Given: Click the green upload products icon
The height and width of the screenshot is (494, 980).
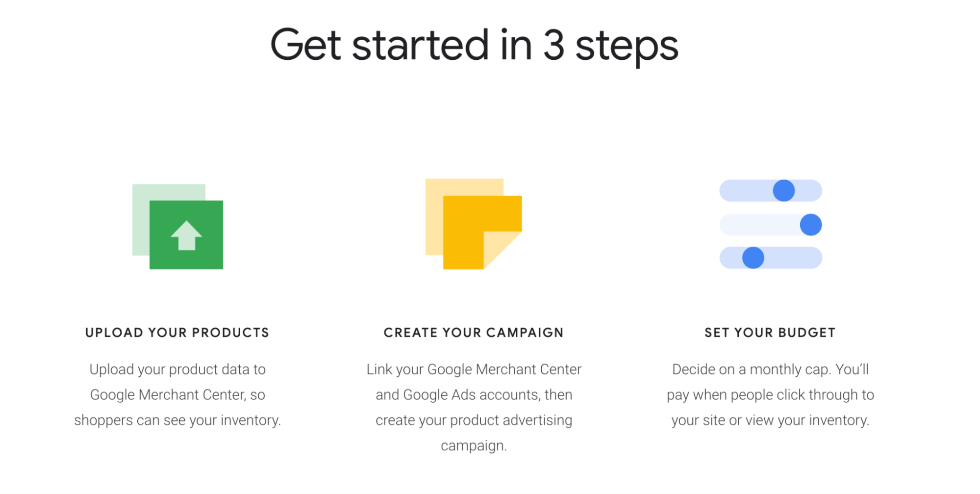Looking at the screenshot, I should pyautogui.click(x=178, y=226).
